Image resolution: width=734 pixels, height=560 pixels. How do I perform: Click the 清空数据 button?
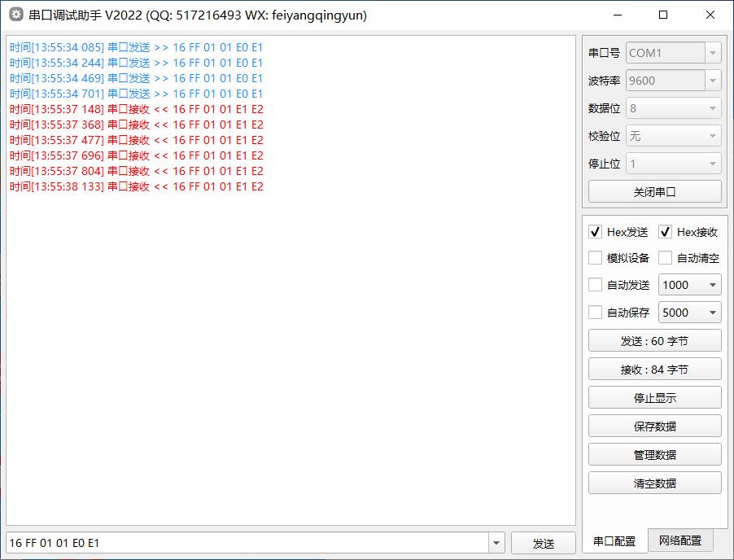coord(654,483)
